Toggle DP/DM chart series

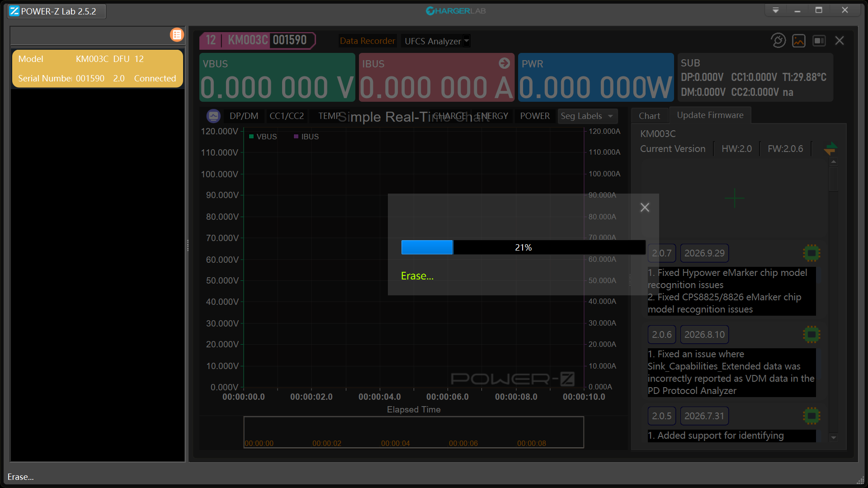tap(244, 116)
